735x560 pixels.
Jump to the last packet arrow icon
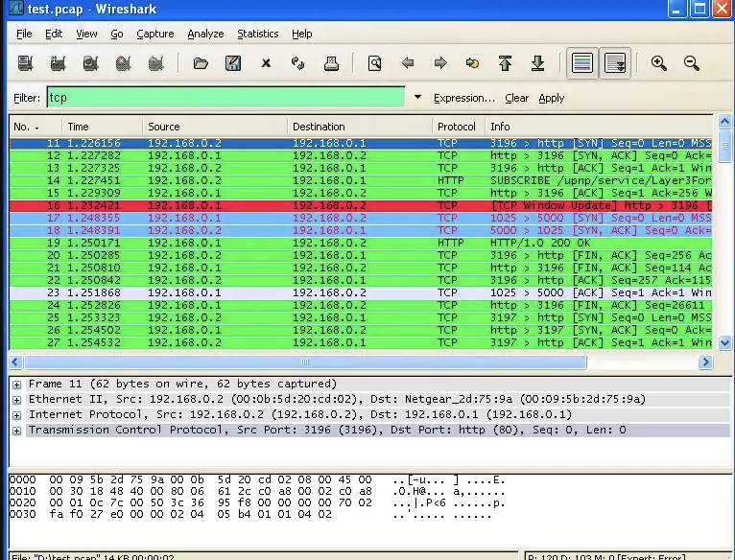point(537,63)
